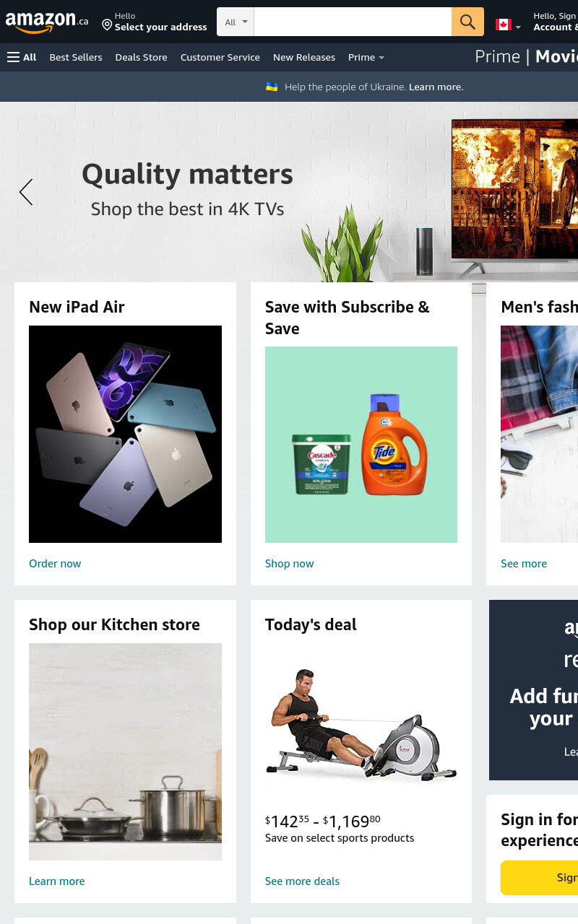Image resolution: width=578 pixels, height=924 pixels.
Task: Expand the dropdown arrow beside the flag
Action: (518, 27)
